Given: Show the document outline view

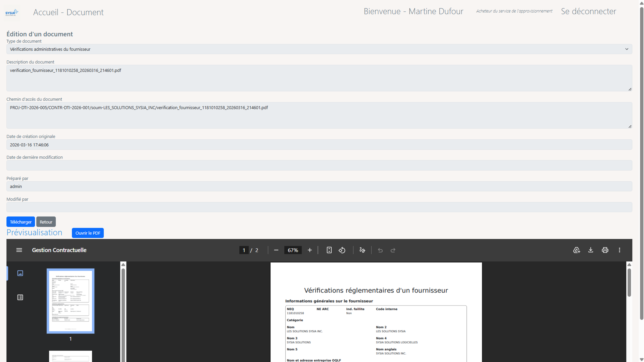Looking at the screenshot, I should coord(20,297).
